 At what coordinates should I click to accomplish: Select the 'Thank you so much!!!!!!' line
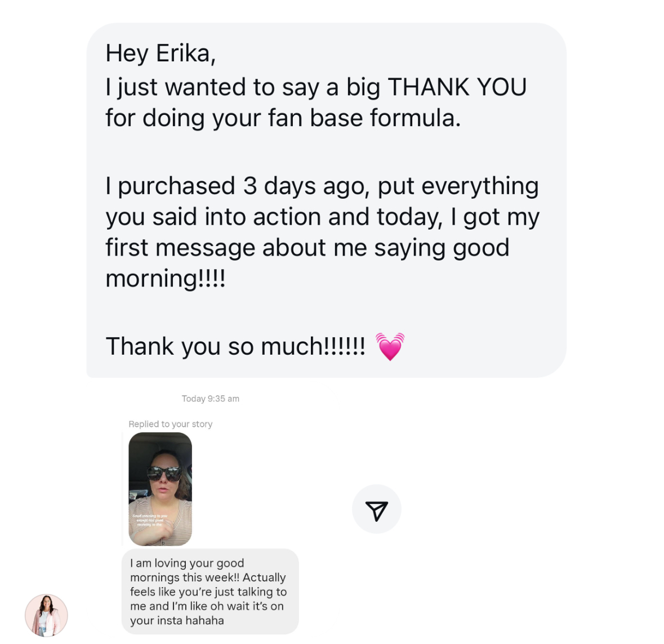235,346
